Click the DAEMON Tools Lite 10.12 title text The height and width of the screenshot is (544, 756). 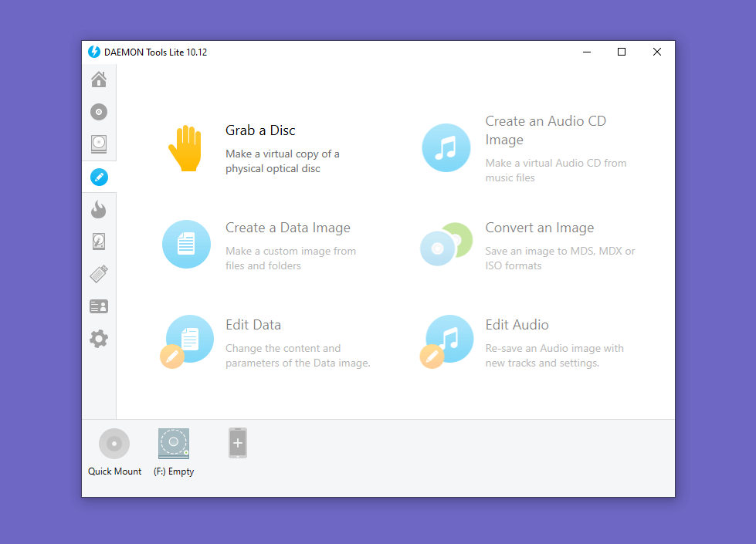[x=156, y=52]
